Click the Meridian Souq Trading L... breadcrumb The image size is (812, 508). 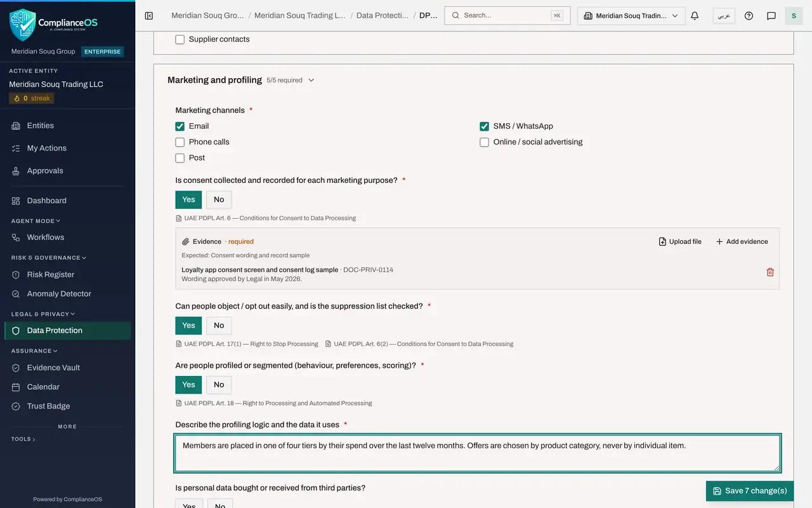click(x=300, y=15)
